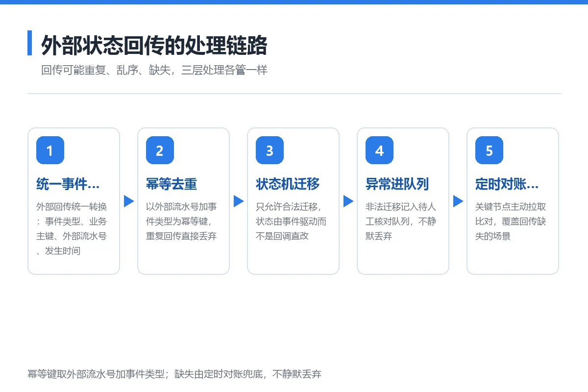Select the slide title 外部状态回传的处理链路

(154, 46)
